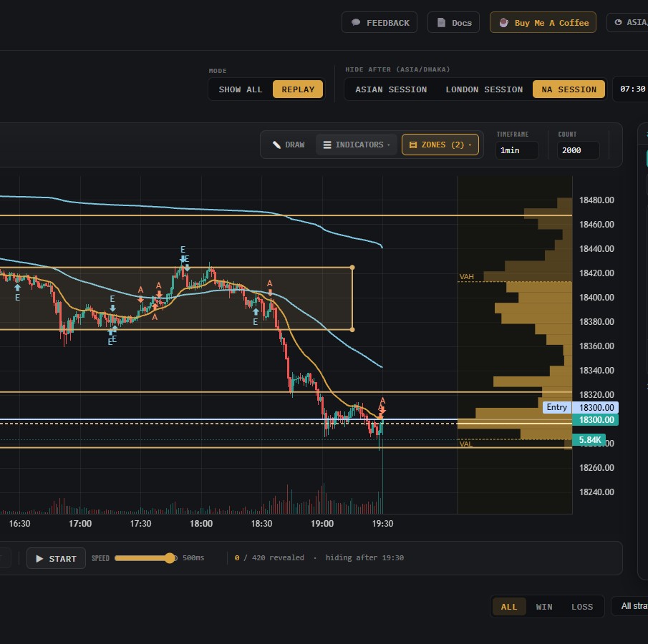Open the INDICATORS dropdown
Image resolution: width=648 pixels, height=644 pixels.
(357, 145)
